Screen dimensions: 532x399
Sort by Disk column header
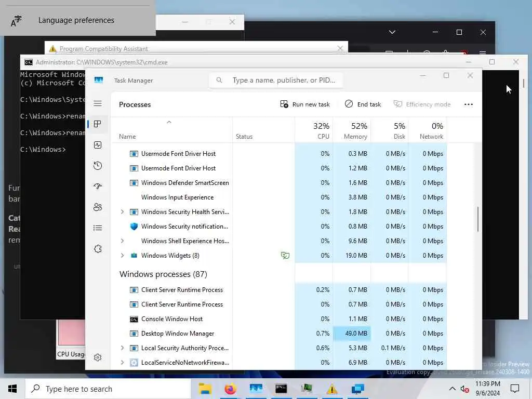click(390, 130)
